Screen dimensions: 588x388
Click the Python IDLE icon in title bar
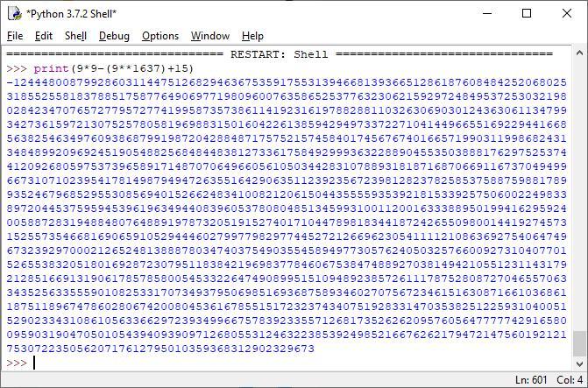click(15, 13)
